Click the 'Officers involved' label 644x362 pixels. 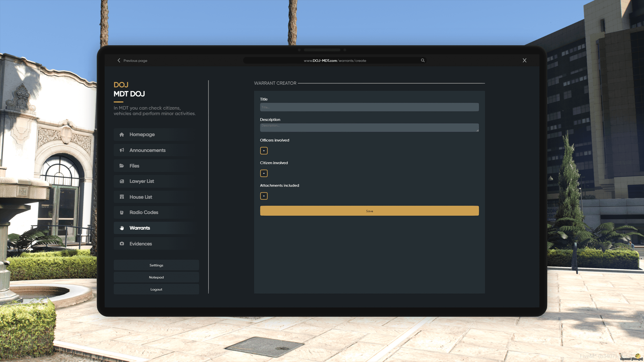(274, 140)
